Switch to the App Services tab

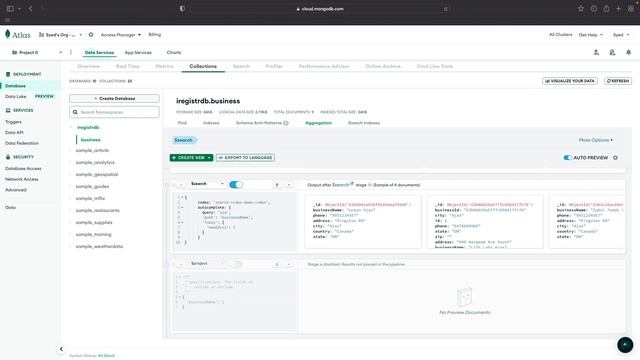coord(138,52)
